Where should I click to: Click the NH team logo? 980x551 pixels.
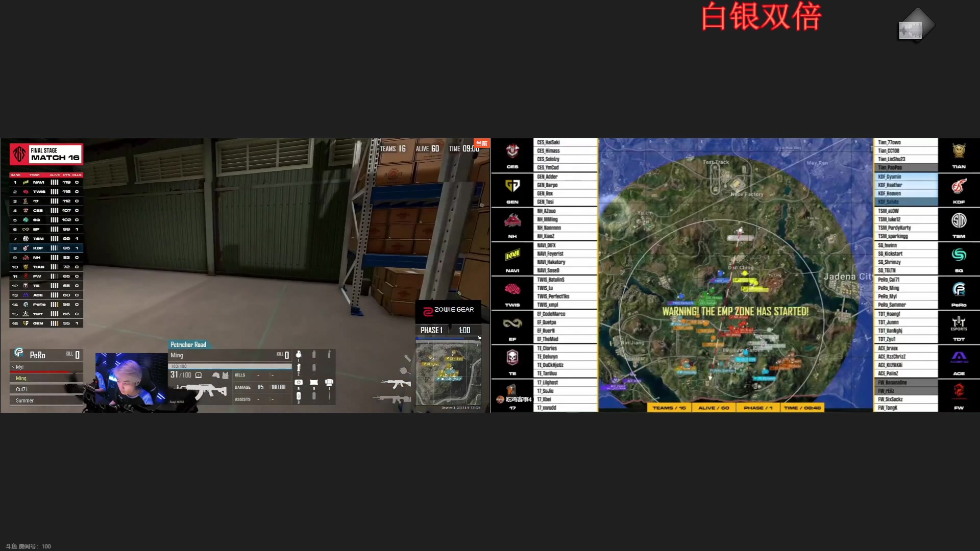click(512, 220)
